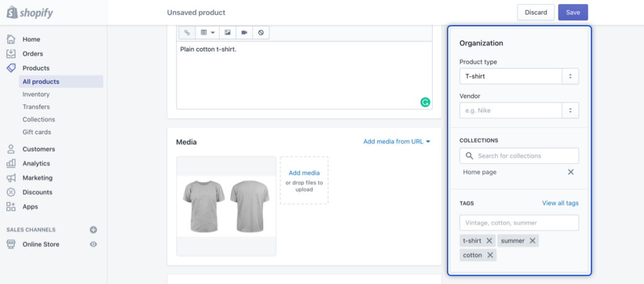Click the Marketing megaphone icon
The height and width of the screenshot is (284, 644).
tap(11, 178)
